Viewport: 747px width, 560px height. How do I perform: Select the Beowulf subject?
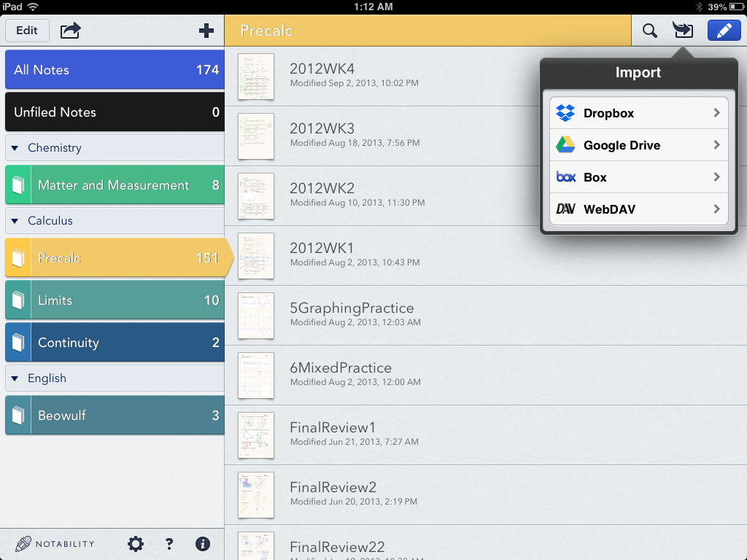tap(115, 416)
